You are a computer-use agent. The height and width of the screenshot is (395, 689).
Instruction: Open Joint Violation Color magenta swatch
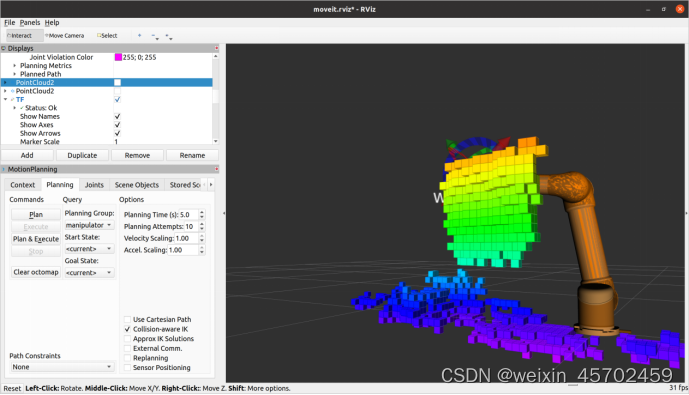click(118, 57)
